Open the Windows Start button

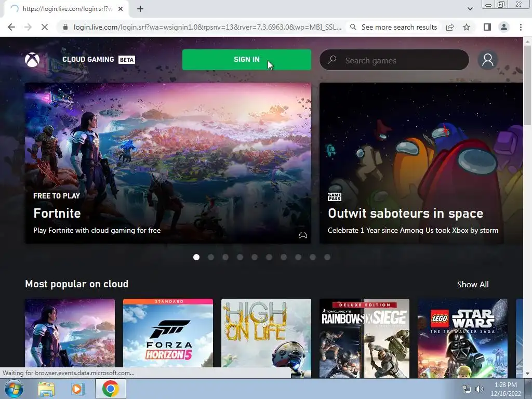click(14, 389)
